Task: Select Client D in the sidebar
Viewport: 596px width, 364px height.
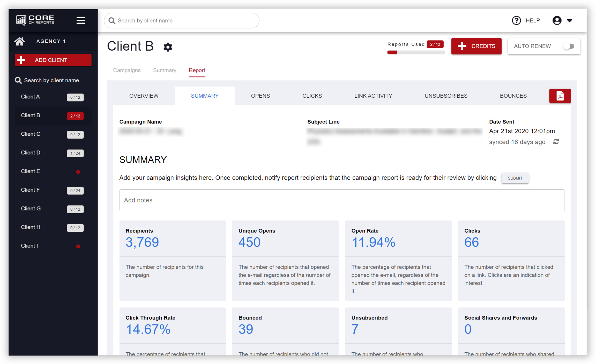Action: click(x=31, y=153)
